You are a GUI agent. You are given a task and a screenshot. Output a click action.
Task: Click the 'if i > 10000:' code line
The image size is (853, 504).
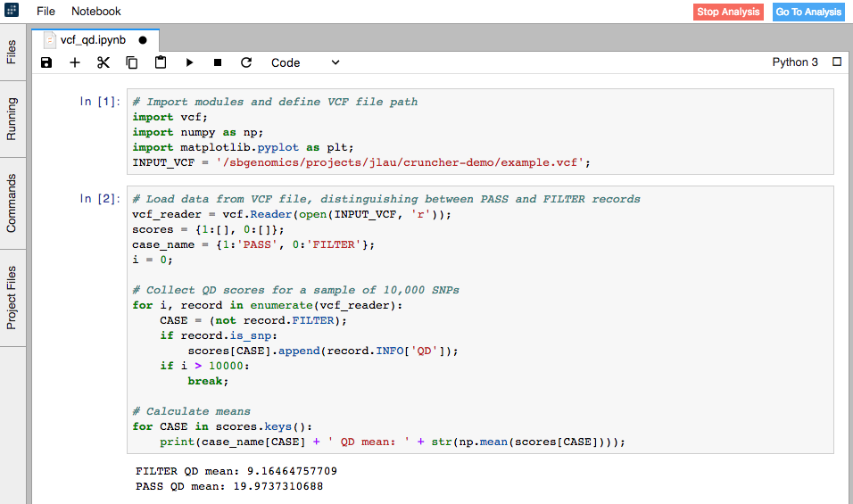click(x=204, y=366)
